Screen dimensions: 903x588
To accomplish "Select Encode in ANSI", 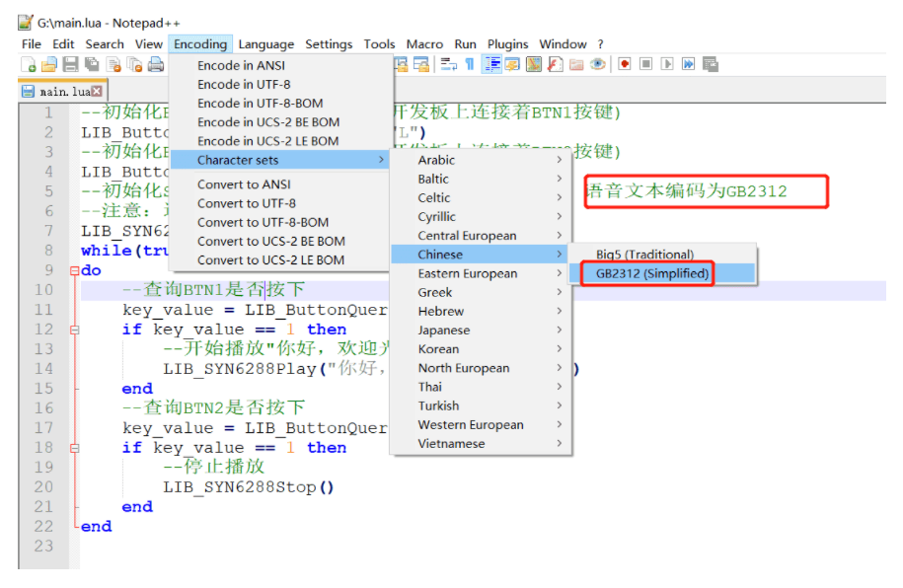I will pos(280,66).
